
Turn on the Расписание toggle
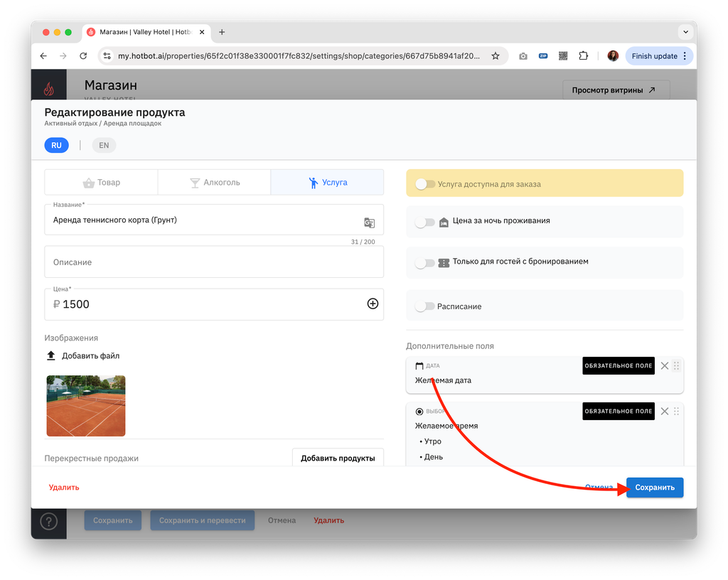pyautogui.click(x=425, y=306)
